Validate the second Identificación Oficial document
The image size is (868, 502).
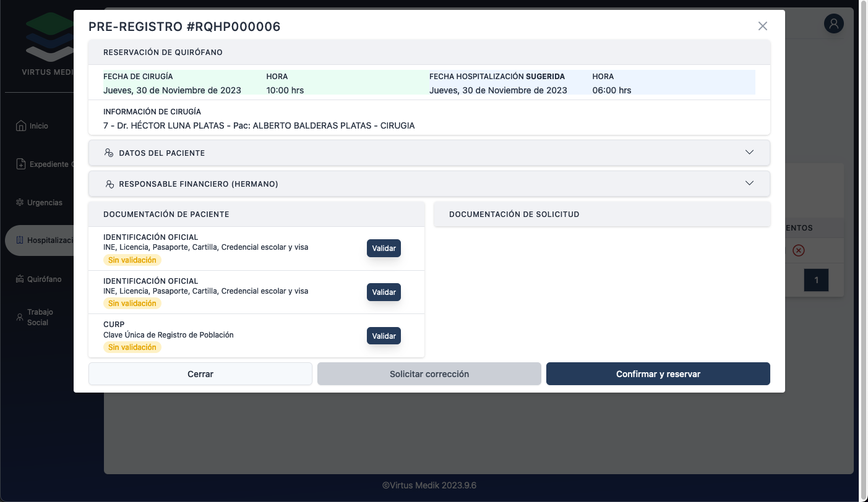pos(384,292)
